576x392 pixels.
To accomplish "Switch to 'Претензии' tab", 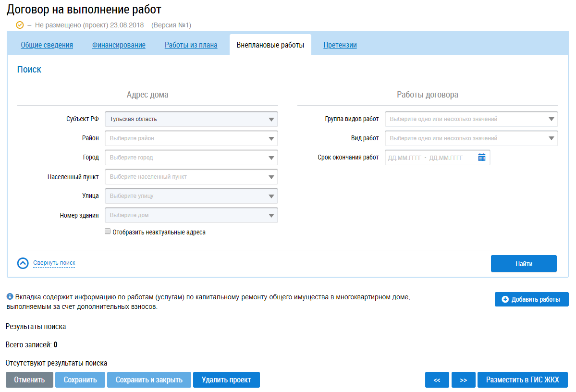I will [340, 45].
